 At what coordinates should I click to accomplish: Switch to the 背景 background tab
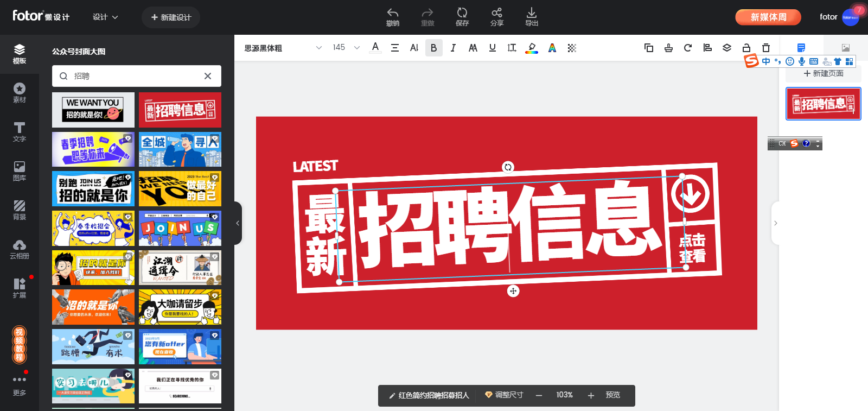[20, 210]
